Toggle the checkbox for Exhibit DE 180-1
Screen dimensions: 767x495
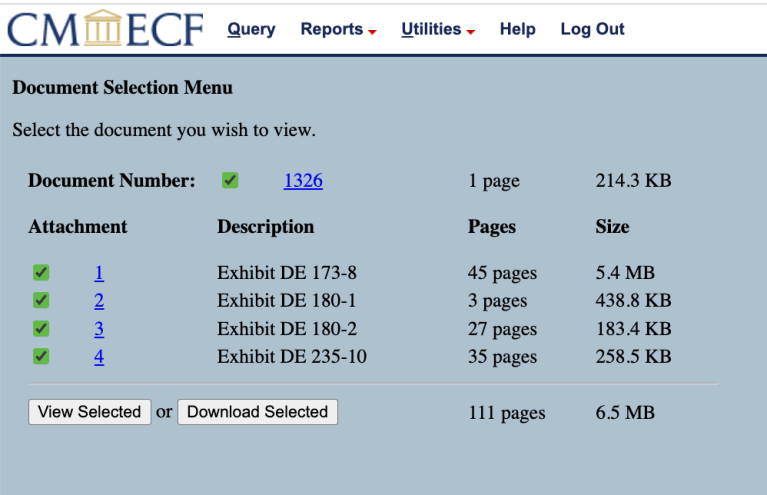(x=41, y=301)
